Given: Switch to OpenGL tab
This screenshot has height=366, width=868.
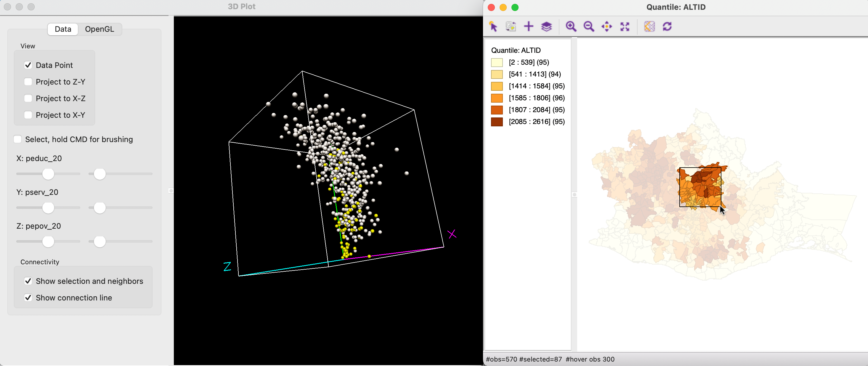Looking at the screenshot, I should [x=100, y=29].
